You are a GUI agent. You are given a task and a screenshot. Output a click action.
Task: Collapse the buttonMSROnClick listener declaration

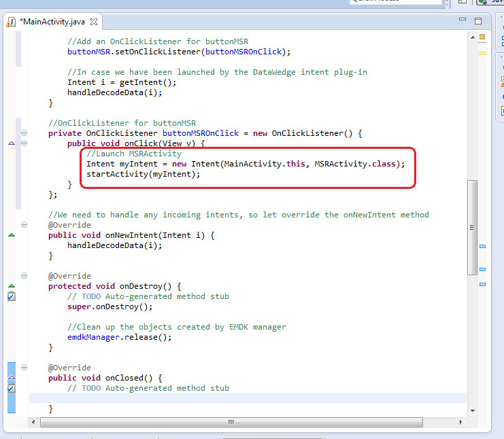pos(24,133)
